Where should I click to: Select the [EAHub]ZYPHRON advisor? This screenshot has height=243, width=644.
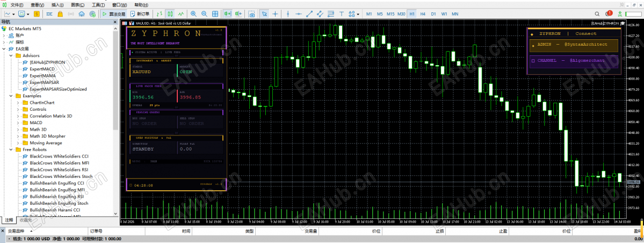point(47,62)
